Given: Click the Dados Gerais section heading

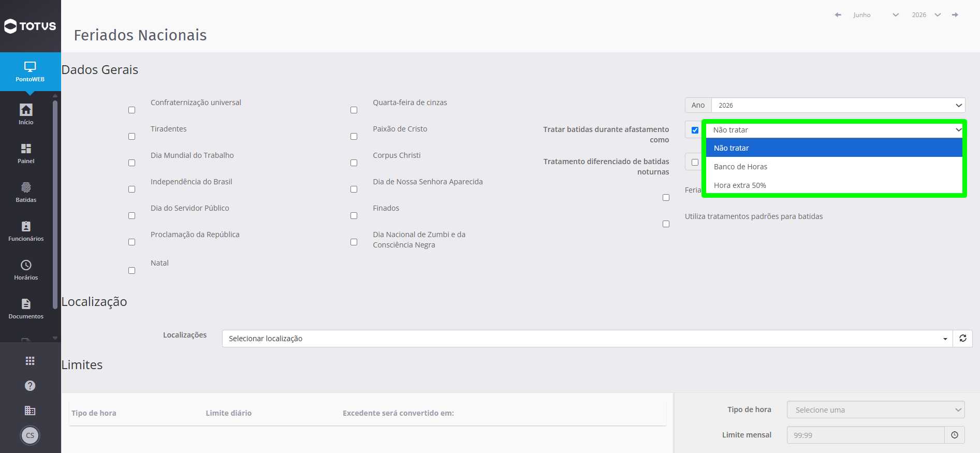Looking at the screenshot, I should pyautogui.click(x=100, y=70).
